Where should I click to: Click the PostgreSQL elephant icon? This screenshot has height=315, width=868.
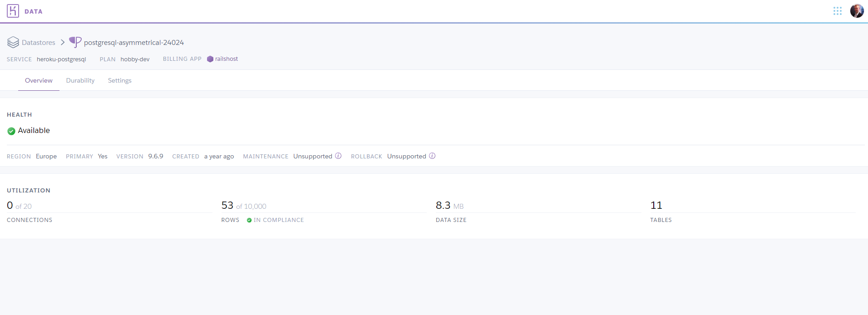[x=75, y=42]
